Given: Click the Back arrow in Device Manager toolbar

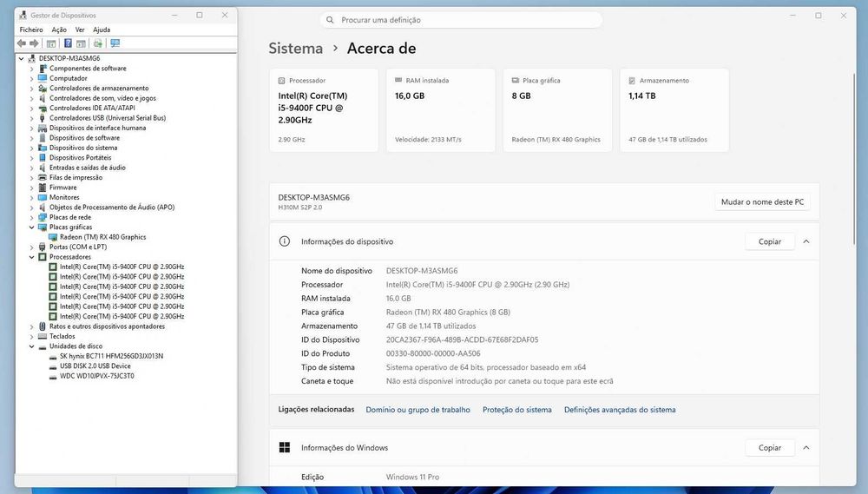Looking at the screenshot, I should tap(22, 43).
